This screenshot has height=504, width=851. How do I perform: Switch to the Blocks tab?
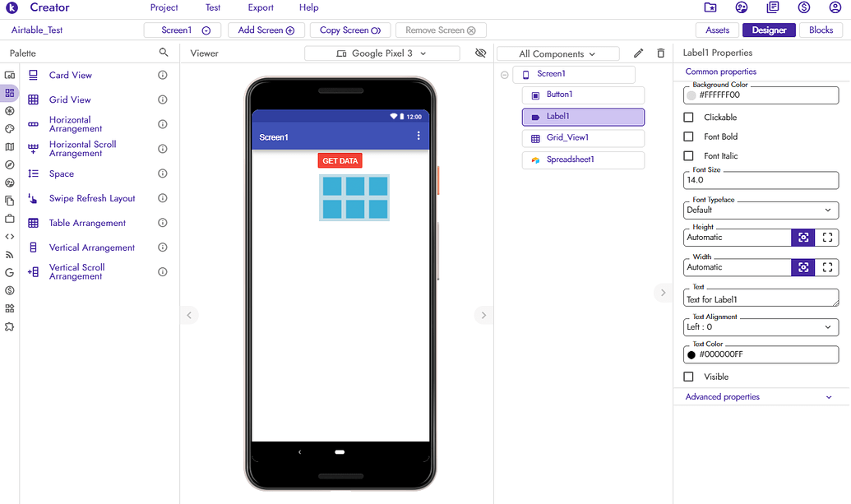coord(821,30)
